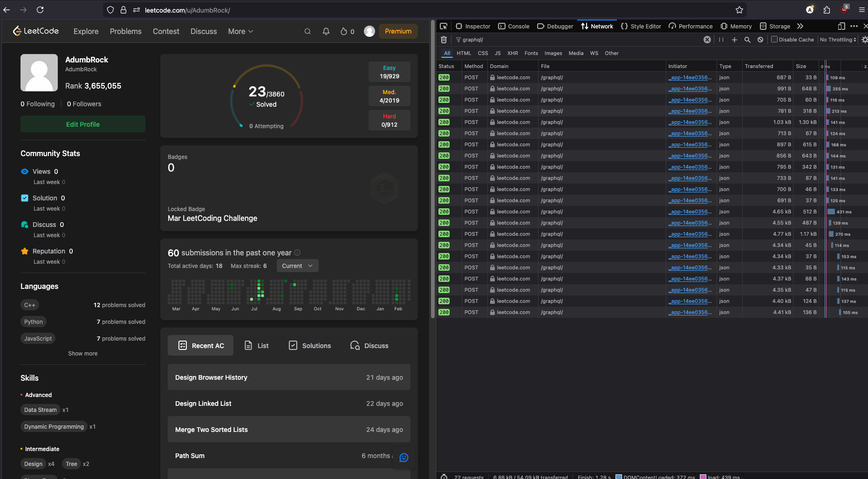Image resolution: width=868 pixels, height=479 pixels.
Task: Click the info icon beside submissions heading
Action: click(x=297, y=253)
